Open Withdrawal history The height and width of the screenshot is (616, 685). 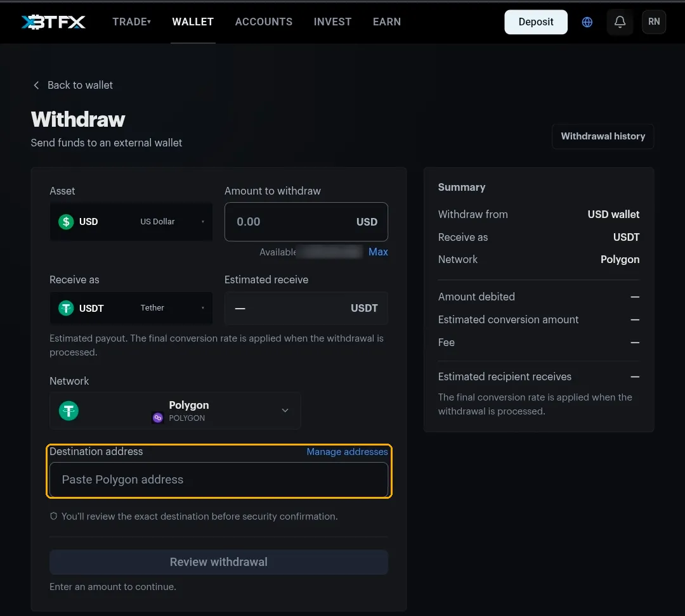[603, 136]
